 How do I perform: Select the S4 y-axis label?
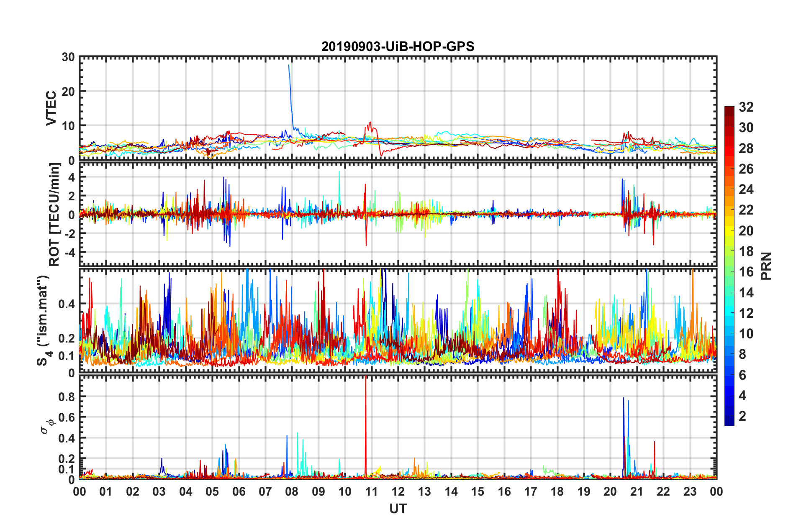[x=43, y=321]
